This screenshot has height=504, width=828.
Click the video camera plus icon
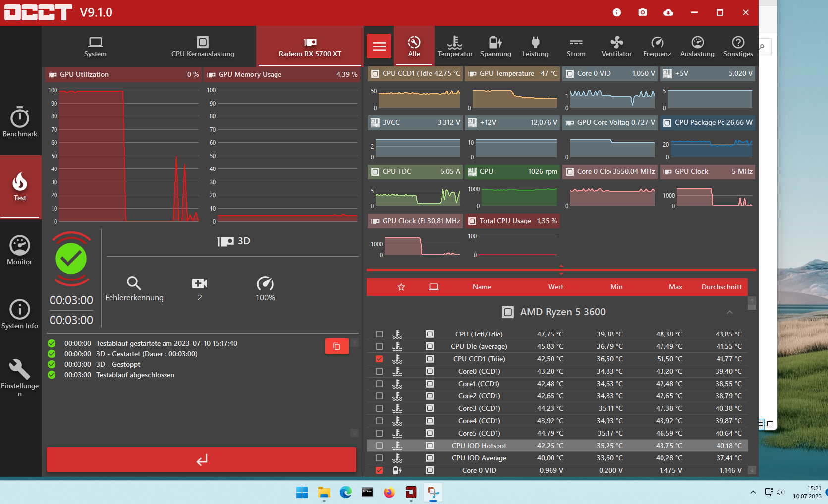point(200,283)
